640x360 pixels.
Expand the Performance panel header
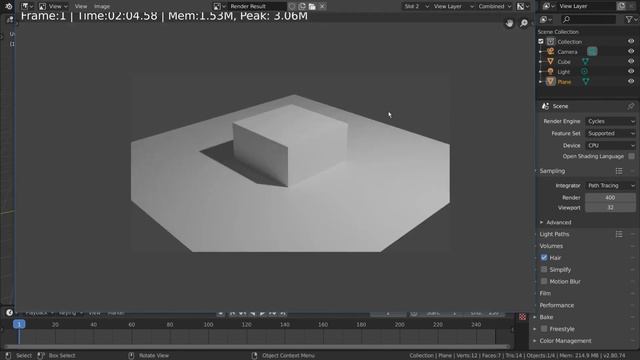coord(556,305)
